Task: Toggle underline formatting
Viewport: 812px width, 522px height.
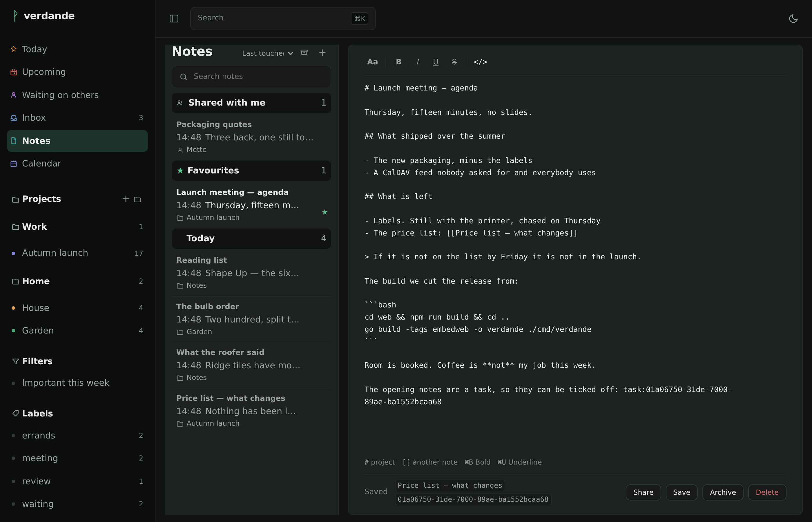Action: [x=436, y=62]
